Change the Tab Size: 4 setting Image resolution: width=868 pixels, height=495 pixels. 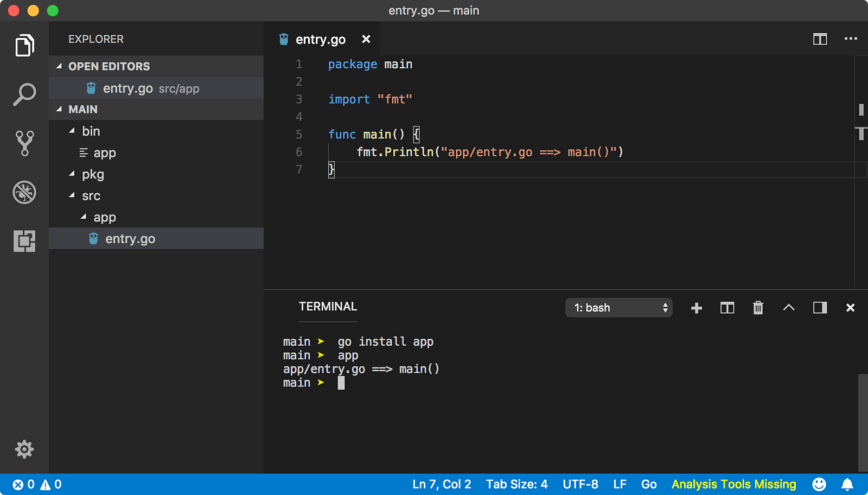[x=516, y=484]
